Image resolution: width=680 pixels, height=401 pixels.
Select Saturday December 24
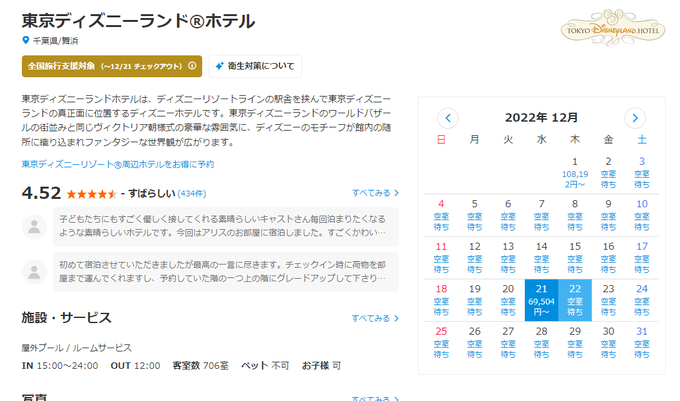pos(642,300)
